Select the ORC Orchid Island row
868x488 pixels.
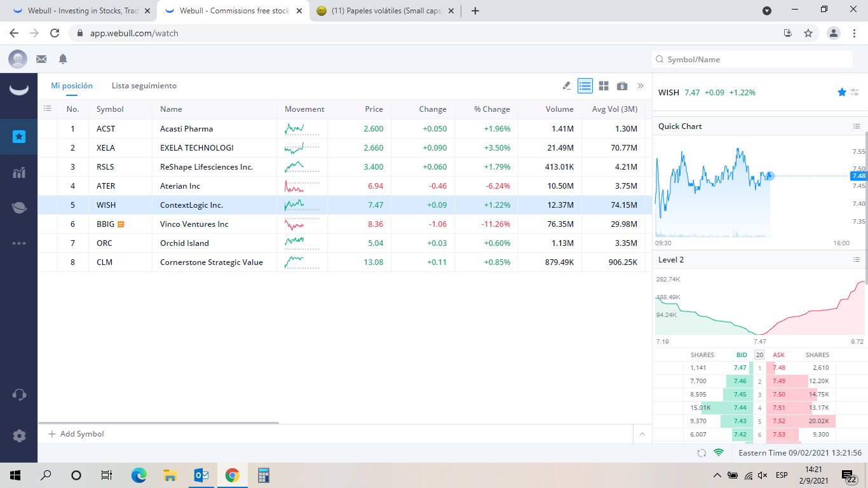click(345, 243)
